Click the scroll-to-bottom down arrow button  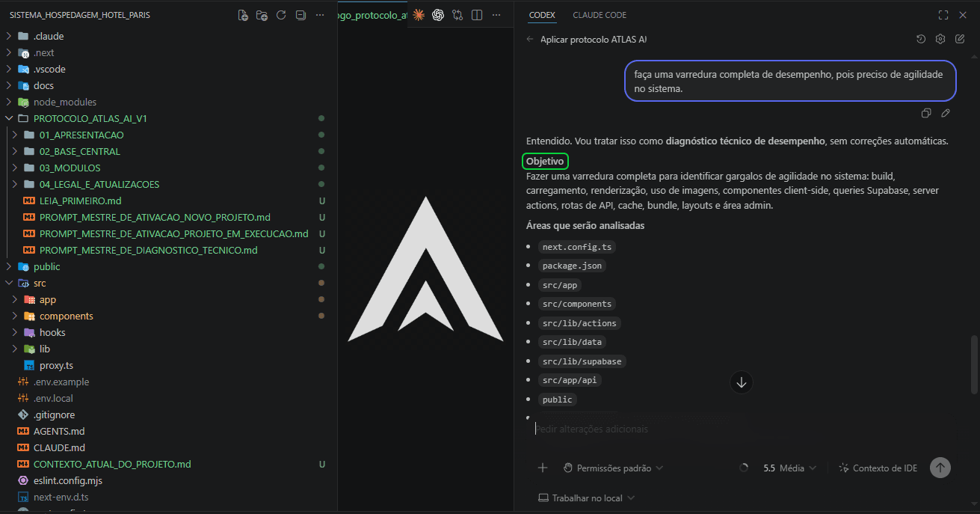click(742, 382)
